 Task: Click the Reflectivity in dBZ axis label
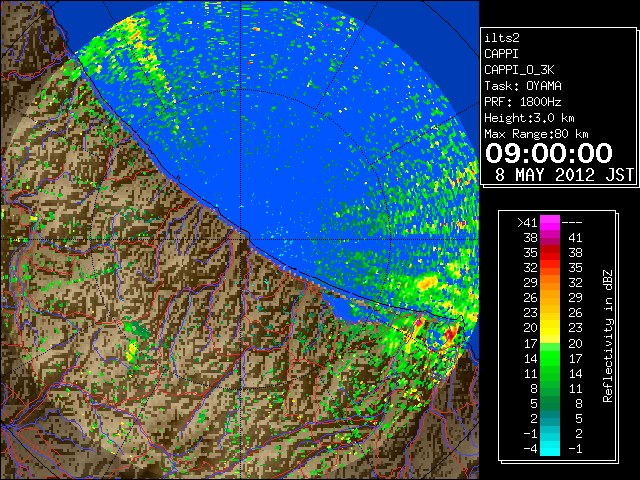[x=608, y=336]
